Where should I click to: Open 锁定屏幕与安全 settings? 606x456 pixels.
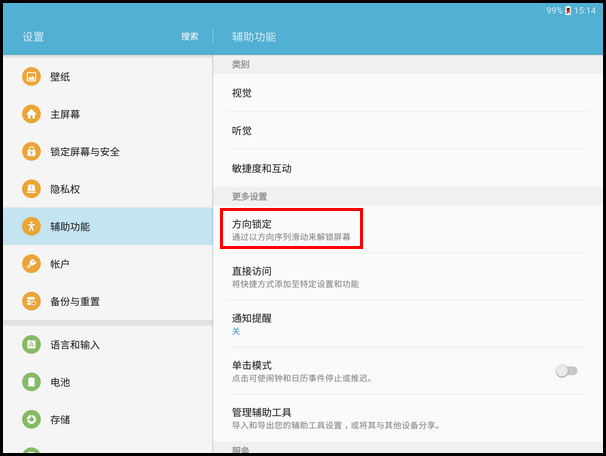(108, 151)
